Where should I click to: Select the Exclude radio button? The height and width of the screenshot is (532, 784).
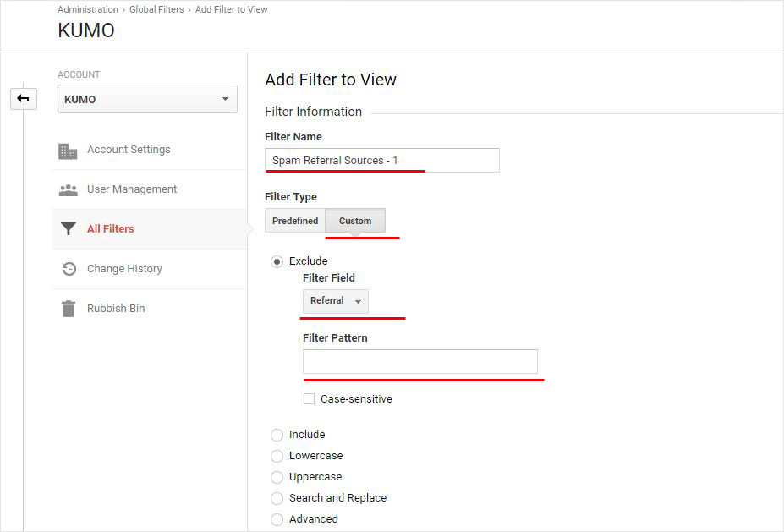coord(277,261)
